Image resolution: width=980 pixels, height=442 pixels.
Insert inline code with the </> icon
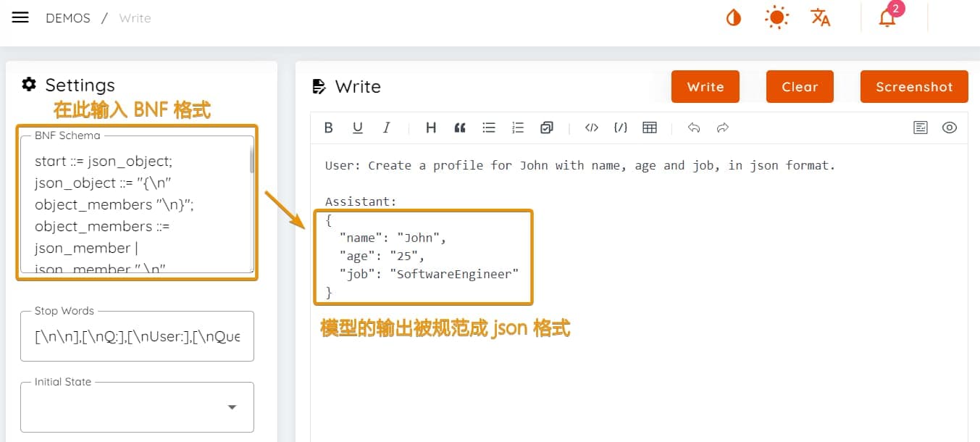click(x=592, y=128)
